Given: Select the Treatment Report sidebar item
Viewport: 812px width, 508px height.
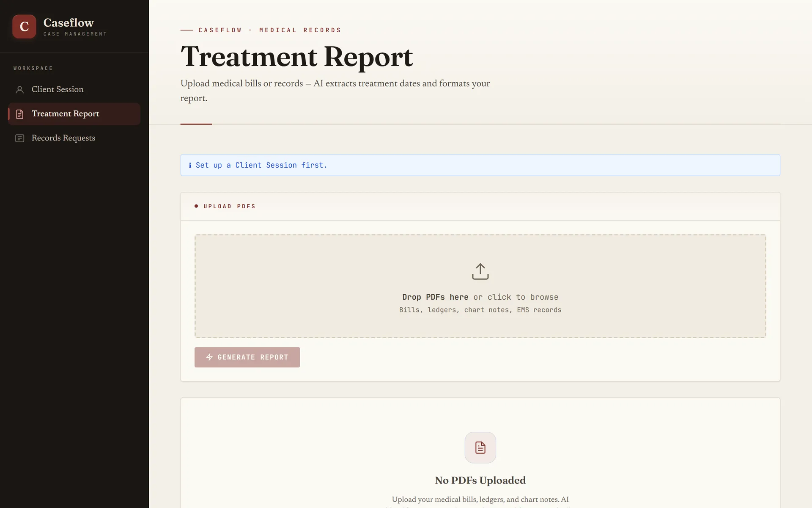Looking at the screenshot, I should [74, 114].
